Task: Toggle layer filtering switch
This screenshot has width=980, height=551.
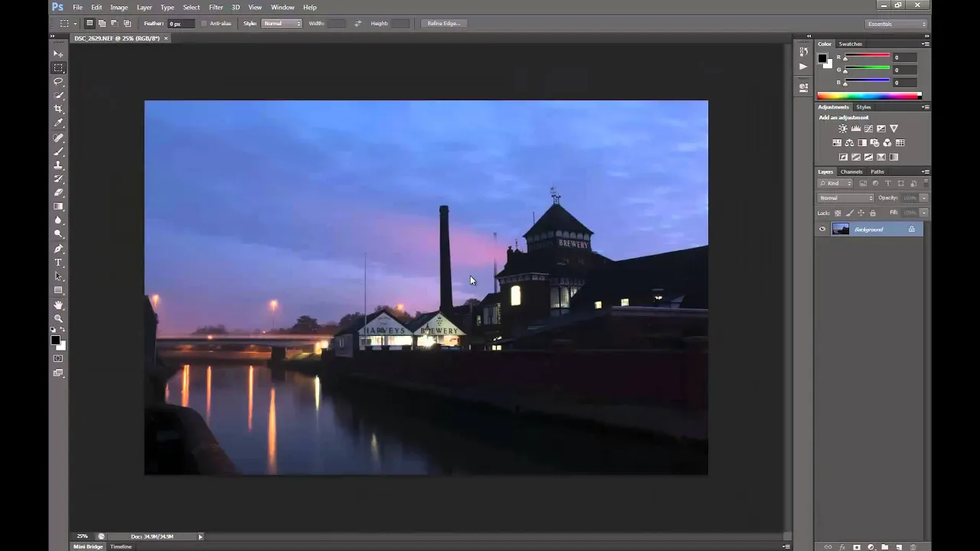Action: pos(926,184)
